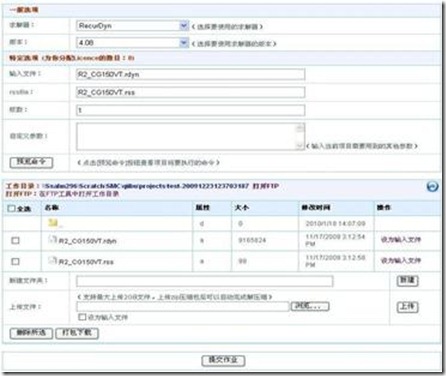Click the size value 99
Screen dimensions: 446x376
pyautogui.click(x=242, y=261)
